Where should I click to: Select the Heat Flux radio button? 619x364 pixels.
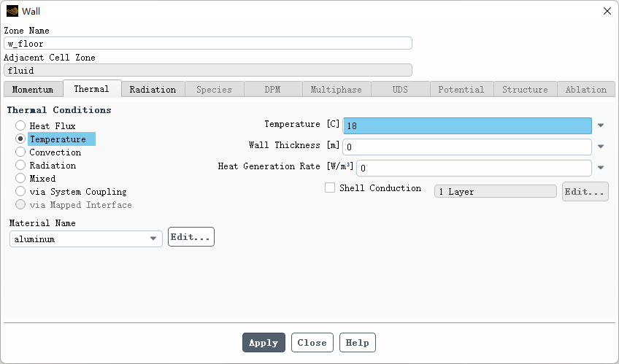click(x=20, y=126)
